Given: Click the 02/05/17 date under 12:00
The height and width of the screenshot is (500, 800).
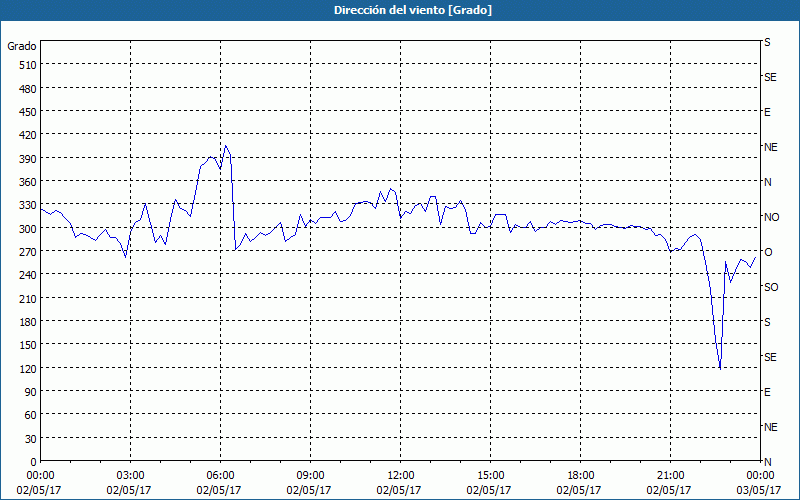Looking at the screenshot, I should [399, 490].
